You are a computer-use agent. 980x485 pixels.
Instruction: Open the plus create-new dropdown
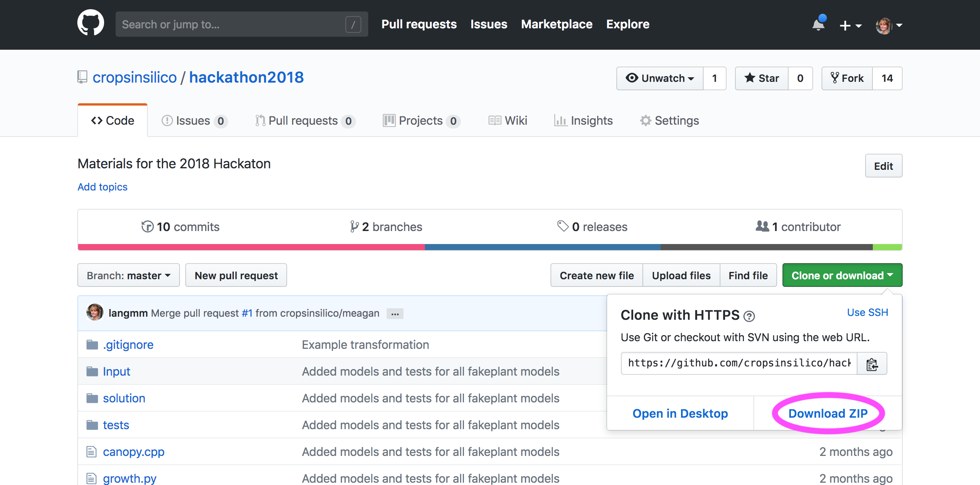click(x=850, y=25)
